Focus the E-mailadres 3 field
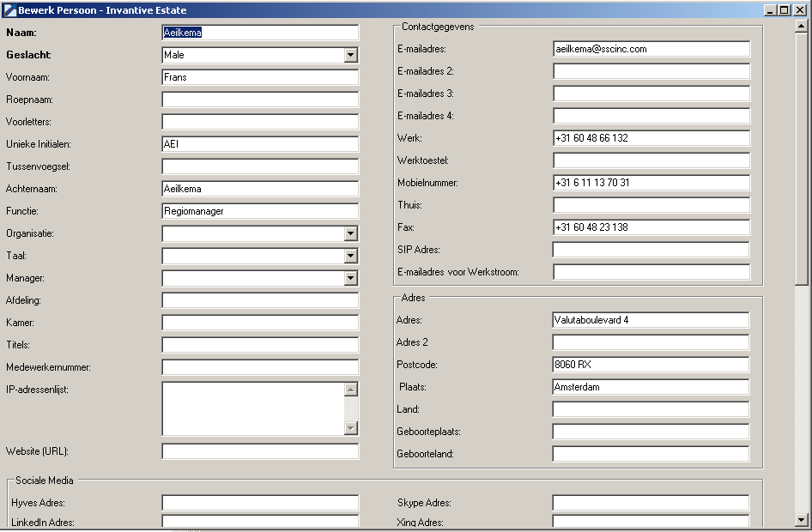The width and height of the screenshot is (812, 532). (x=651, y=94)
